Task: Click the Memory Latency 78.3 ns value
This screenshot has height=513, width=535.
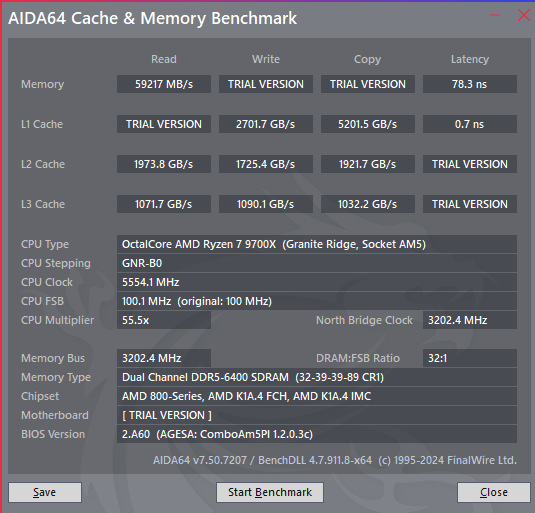Action: point(470,84)
